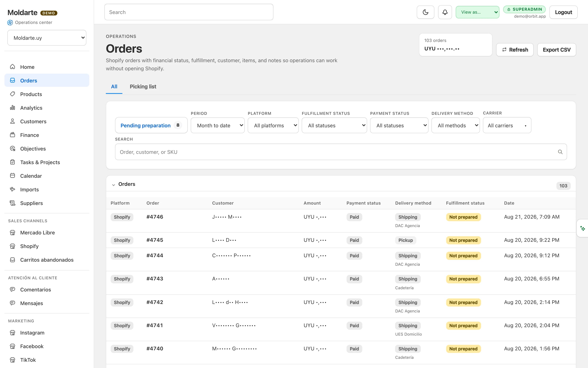The height and width of the screenshot is (368, 588).
Task: Click the Order, customer, or SKU field
Action: pyautogui.click(x=341, y=152)
